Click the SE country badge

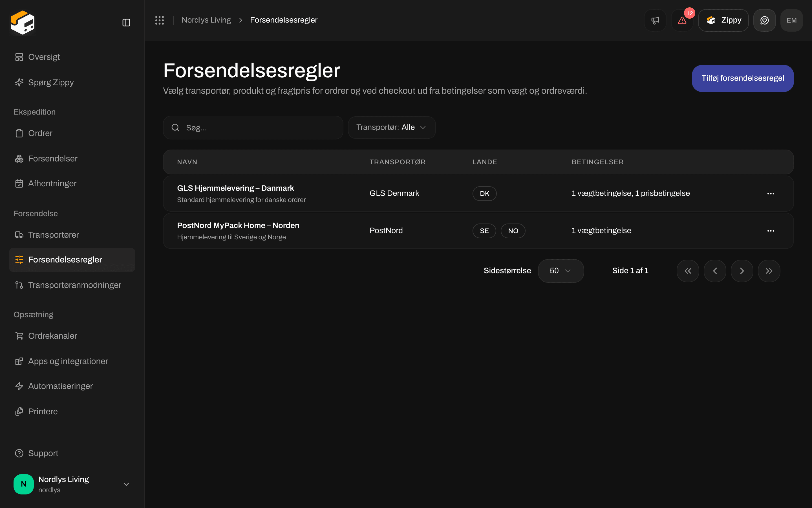coord(484,231)
